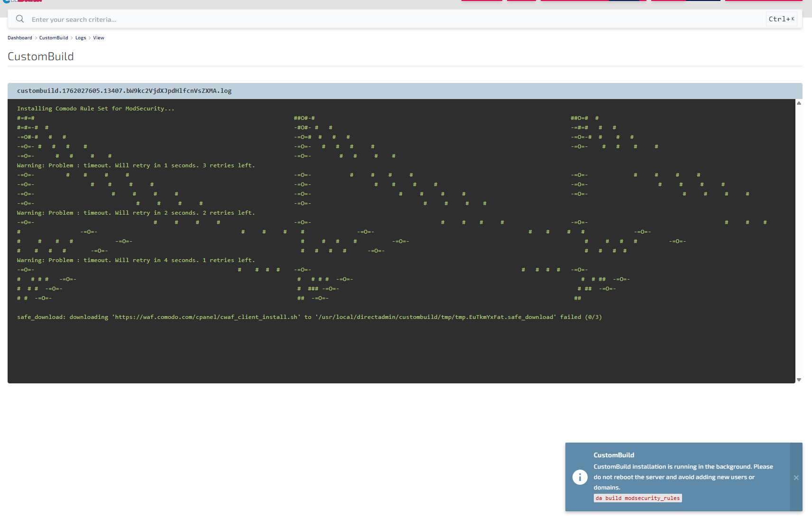Click the 'da build modsecurity_rules' command
Image resolution: width=812 pixels, height=517 pixels.
(637, 498)
